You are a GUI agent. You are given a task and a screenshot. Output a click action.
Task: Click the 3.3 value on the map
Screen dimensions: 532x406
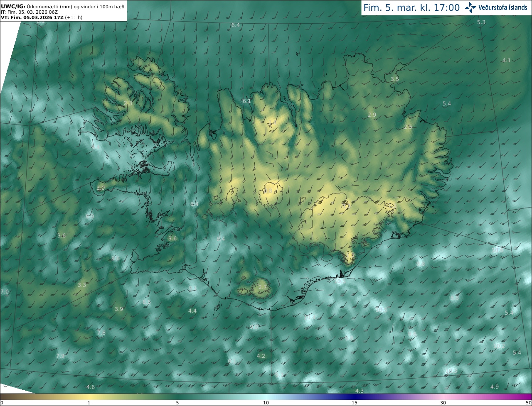point(82,285)
